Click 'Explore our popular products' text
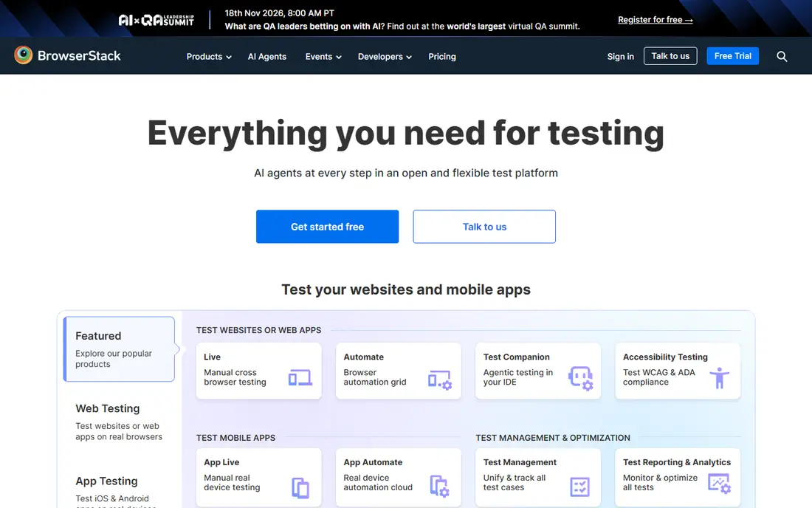Image resolution: width=812 pixels, height=508 pixels. coord(114,358)
